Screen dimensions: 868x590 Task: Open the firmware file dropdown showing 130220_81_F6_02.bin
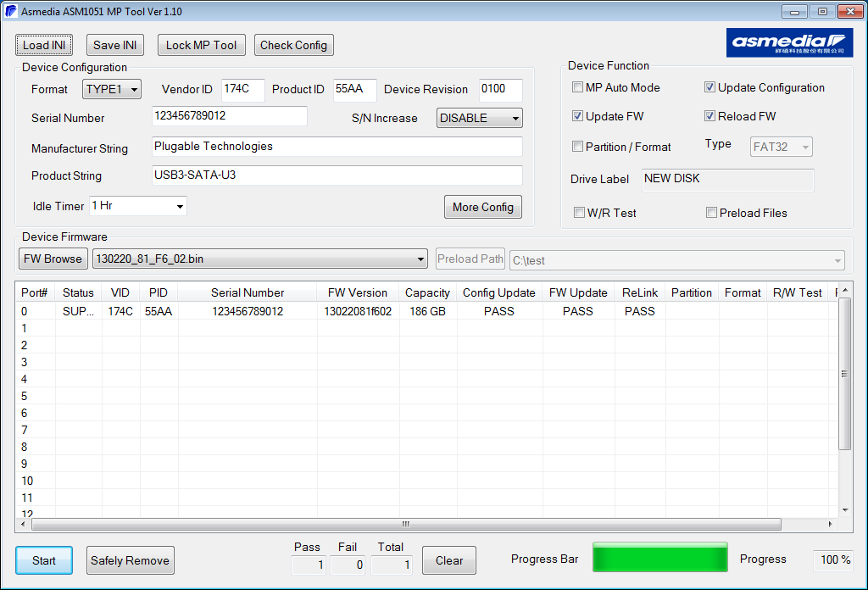tap(420, 259)
